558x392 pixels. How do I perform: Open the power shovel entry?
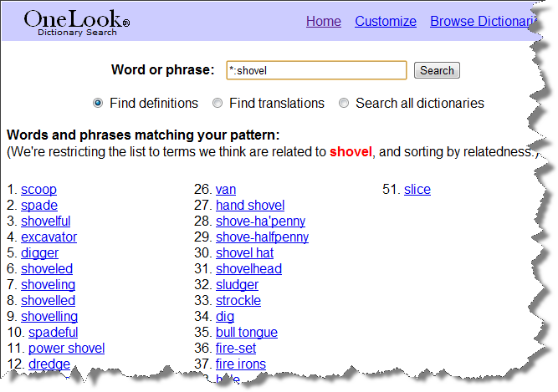coord(66,348)
